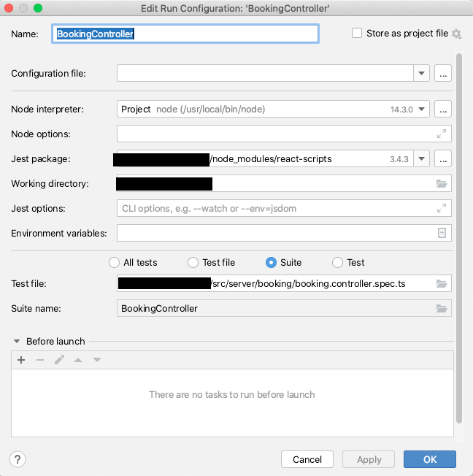Open the help question mark
This screenshot has width=473, height=476.
coord(18,459)
